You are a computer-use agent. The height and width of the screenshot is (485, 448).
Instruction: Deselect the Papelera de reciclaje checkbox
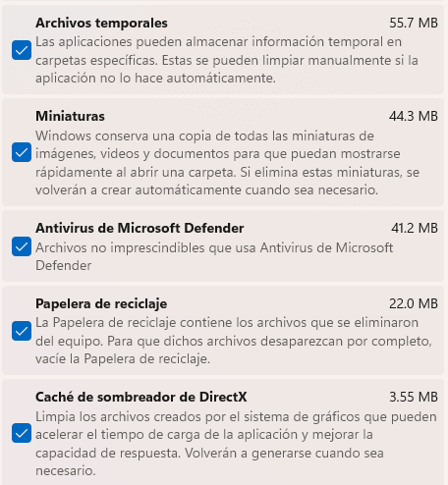pos(22,331)
